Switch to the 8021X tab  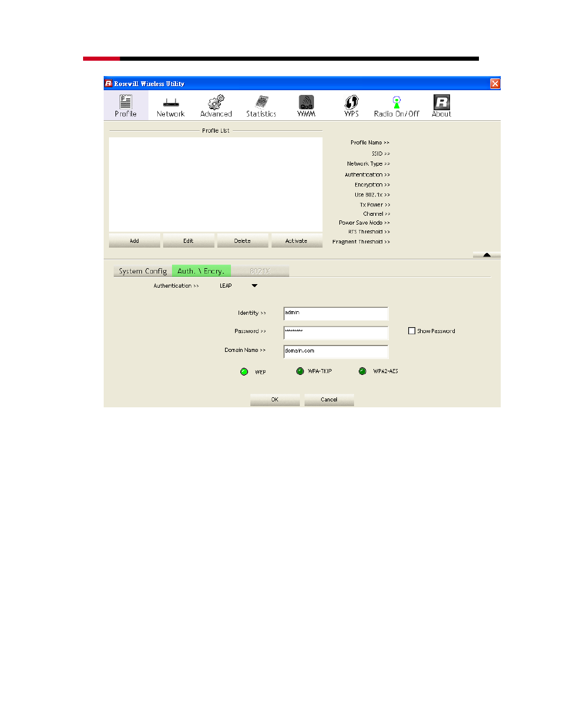(260, 271)
